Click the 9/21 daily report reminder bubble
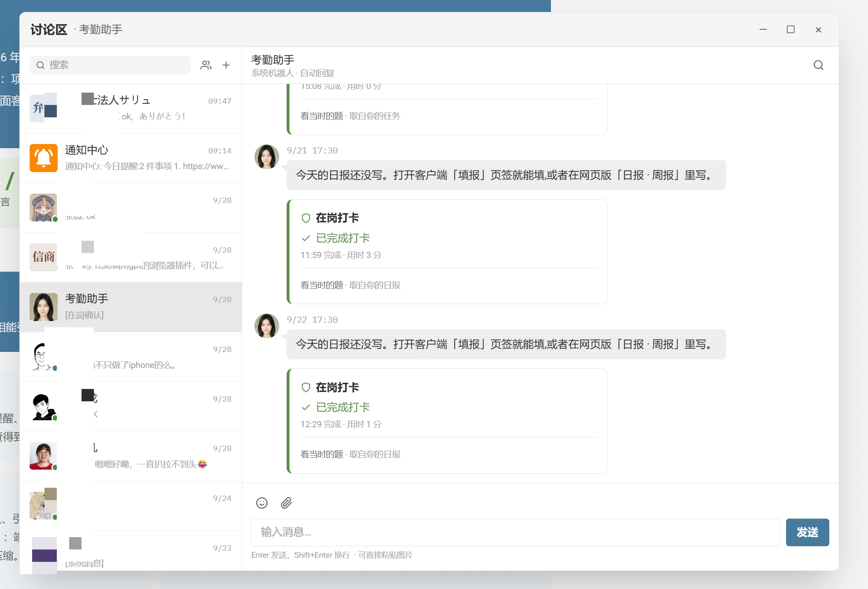Screen dimensions: 868x589 click(506, 175)
